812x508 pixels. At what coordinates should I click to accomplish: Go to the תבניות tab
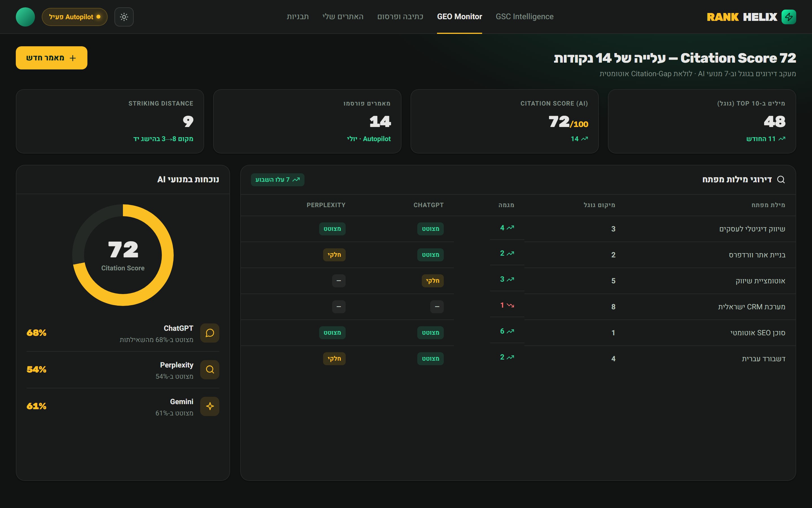[298, 16]
